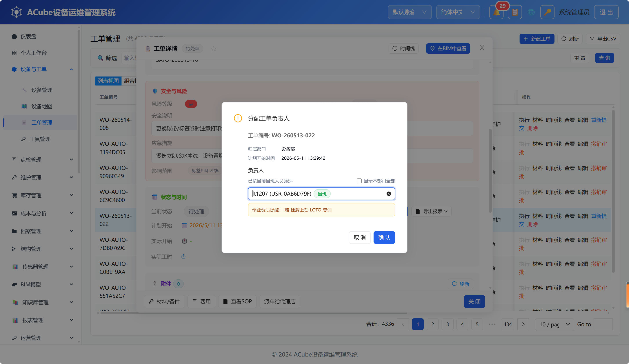The height and width of the screenshot is (364, 629).
Task: Open the 简体中文 language dropdown
Action: tap(458, 12)
